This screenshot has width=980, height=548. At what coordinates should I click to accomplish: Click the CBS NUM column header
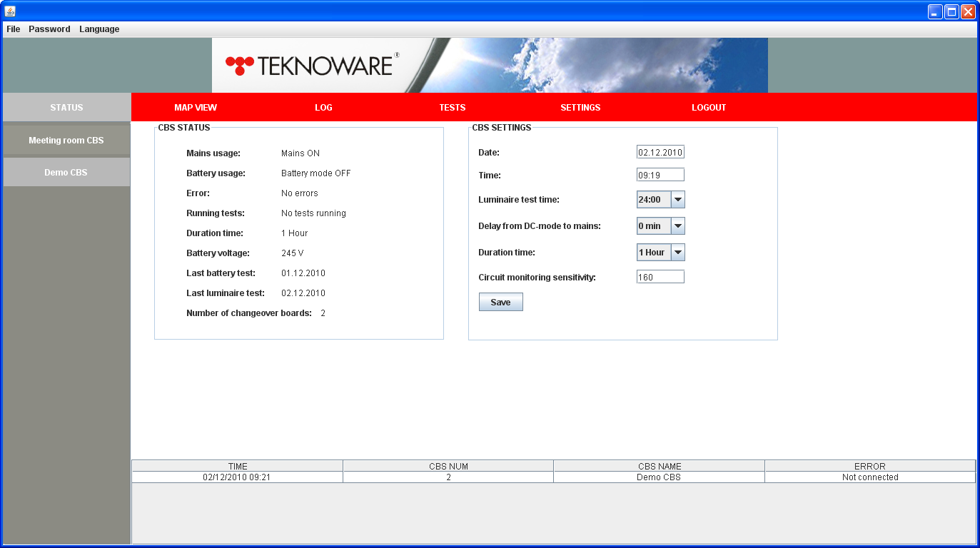[448, 466]
